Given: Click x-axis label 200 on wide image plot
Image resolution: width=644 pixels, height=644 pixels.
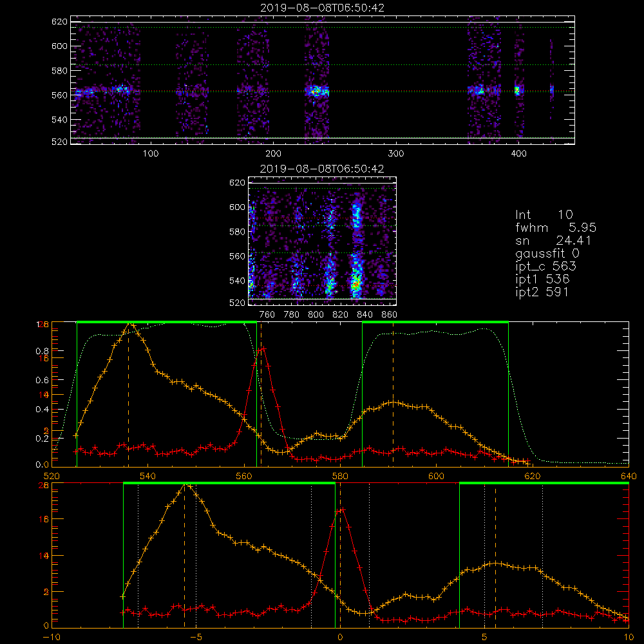Looking at the screenshot, I should (x=273, y=154).
